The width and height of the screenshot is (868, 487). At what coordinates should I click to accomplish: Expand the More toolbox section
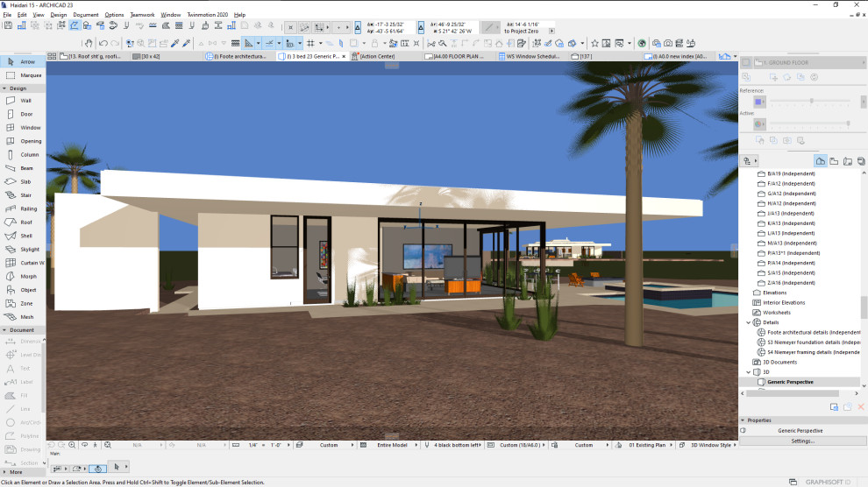[x=4, y=472]
